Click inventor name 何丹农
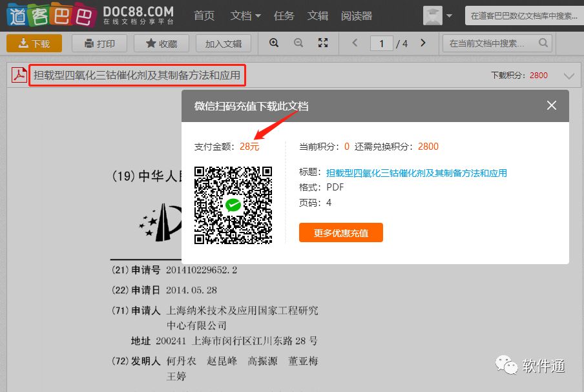 [x=181, y=361]
